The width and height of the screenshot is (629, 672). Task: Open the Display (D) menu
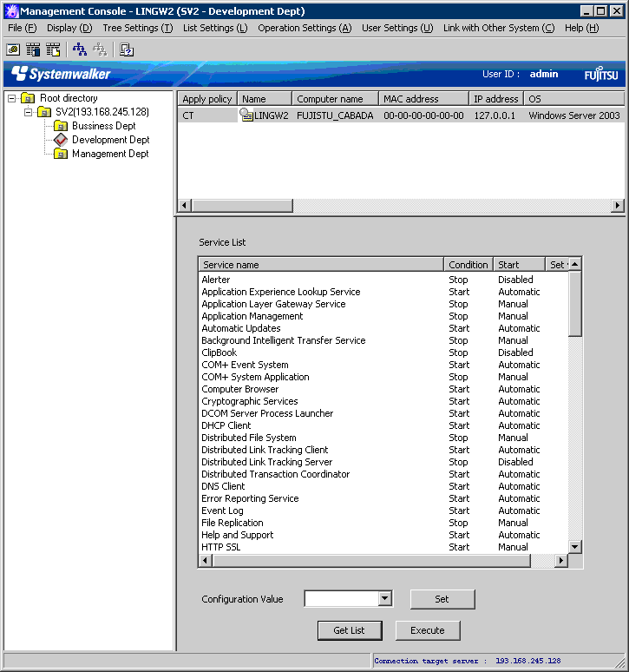coord(69,28)
